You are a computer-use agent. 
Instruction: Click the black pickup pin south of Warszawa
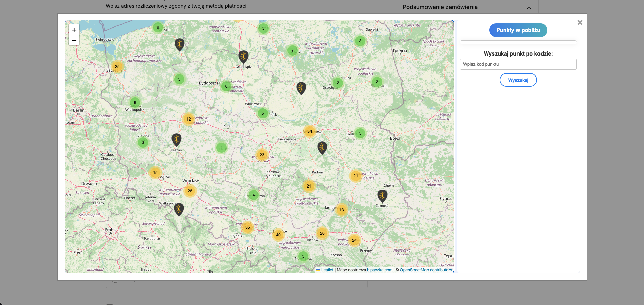(322, 147)
